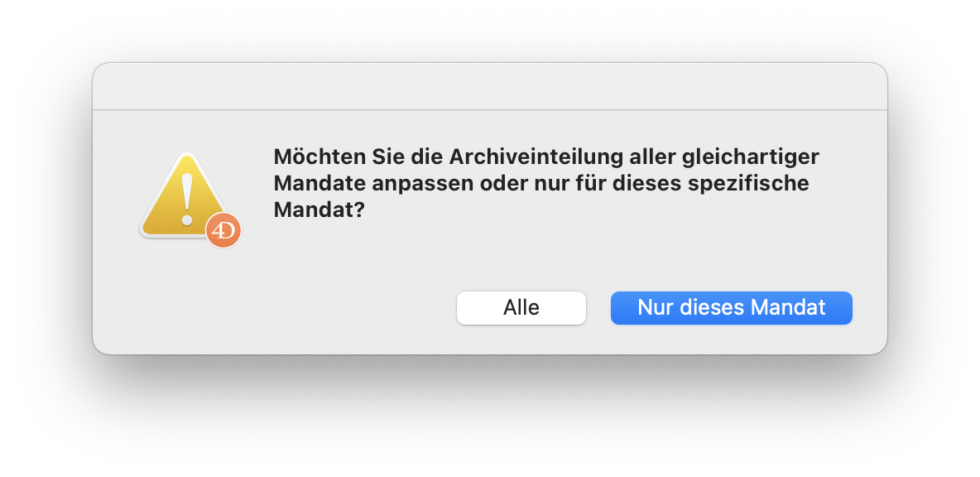Choose the "Alle" button
Screen dimensions: 980x477
point(521,307)
